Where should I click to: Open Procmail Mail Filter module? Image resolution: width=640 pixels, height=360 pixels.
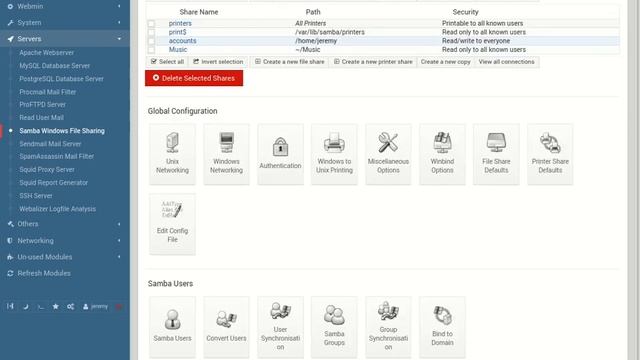click(47, 92)
